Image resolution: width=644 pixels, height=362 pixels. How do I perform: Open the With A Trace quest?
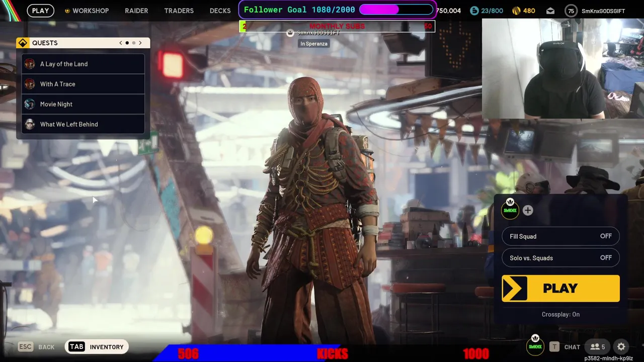pos(83,84)
